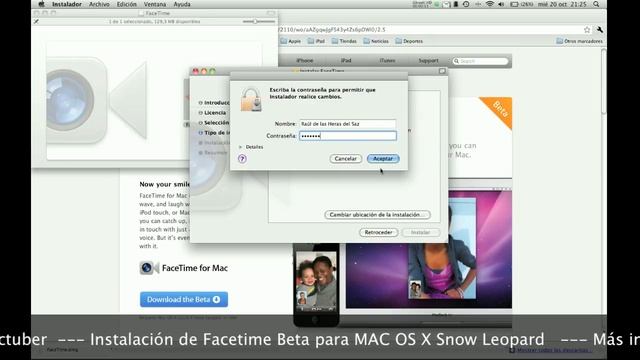The height and width of the screenshot is (360, 640).
Task: Open the Noticias bookmarks folder
Action: pos(376,41)
